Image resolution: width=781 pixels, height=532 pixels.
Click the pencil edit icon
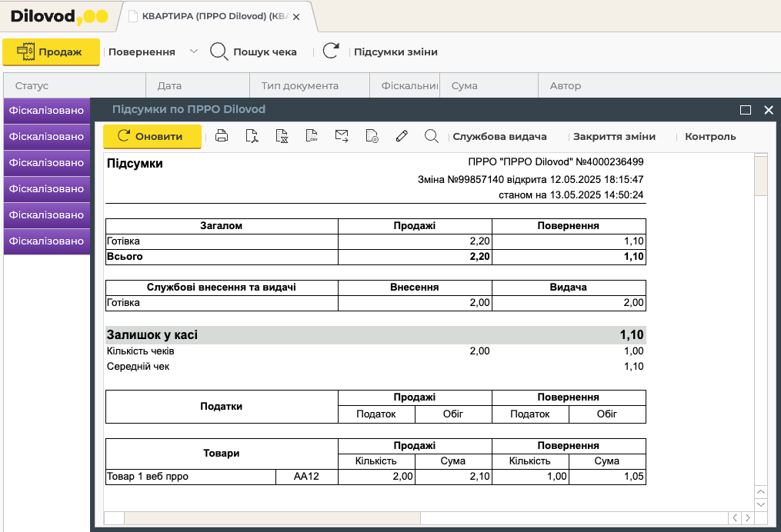402,136
